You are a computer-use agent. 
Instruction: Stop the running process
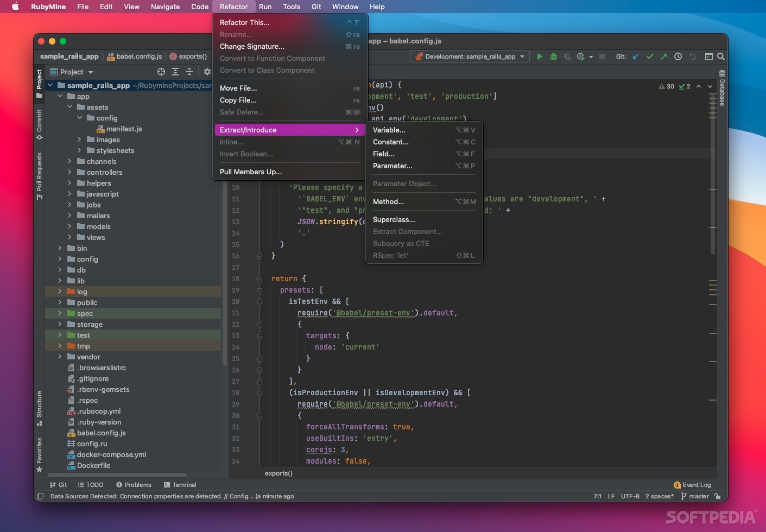point(602,56)
